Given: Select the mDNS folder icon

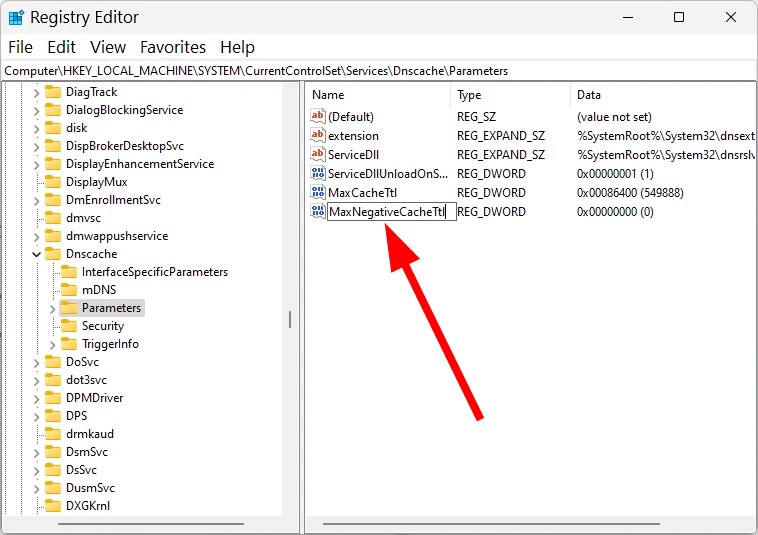Looking at the screenshot, I should coord(69,290).
